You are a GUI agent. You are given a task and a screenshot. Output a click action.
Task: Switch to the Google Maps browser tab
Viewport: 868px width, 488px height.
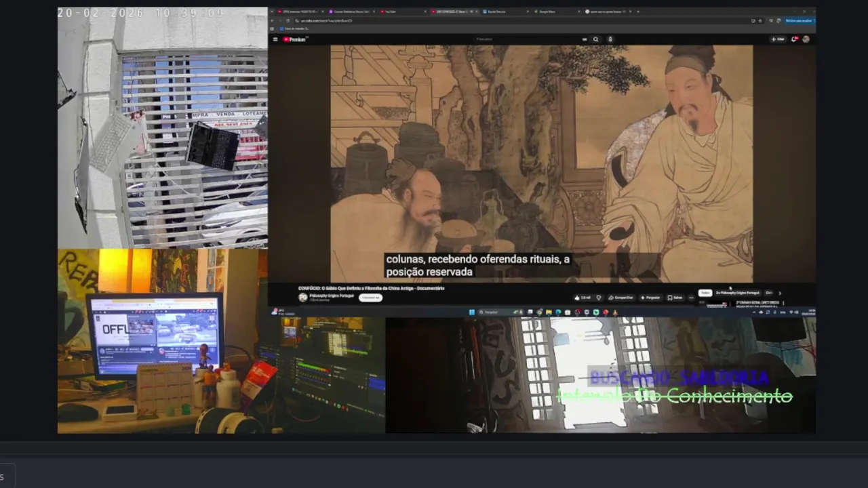tap(556, 12)
